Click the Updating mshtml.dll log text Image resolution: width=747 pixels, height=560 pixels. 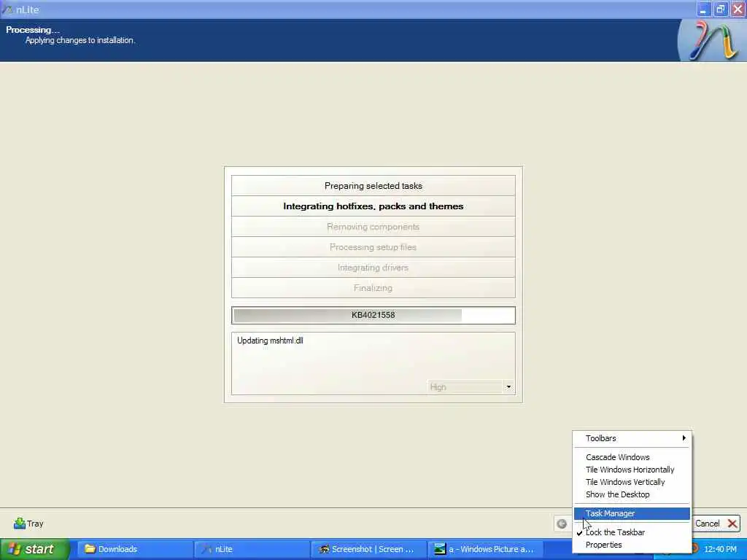[x=270, y=341]
